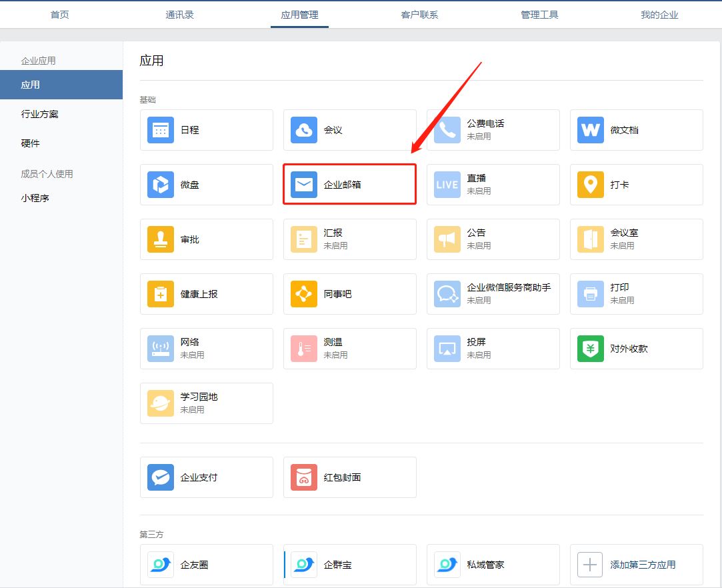Click the 审批 stamp icon
This screenshot has height=588, width=722.
click(161, 239)
